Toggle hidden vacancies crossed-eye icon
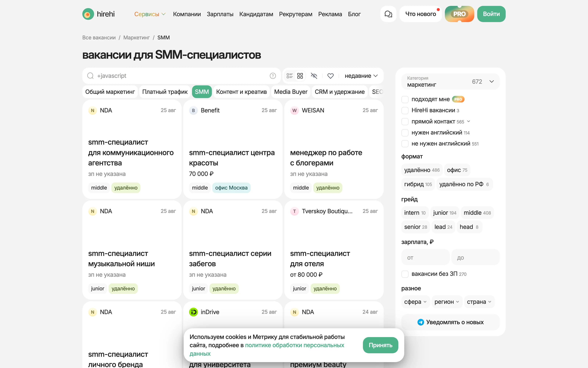The height and width of the screenshot is (368, 588). tap(314, 76)
